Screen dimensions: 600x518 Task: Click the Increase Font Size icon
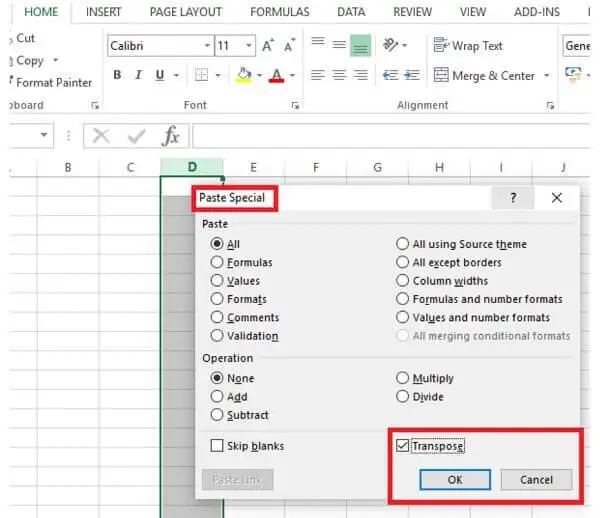click(268, 46)
